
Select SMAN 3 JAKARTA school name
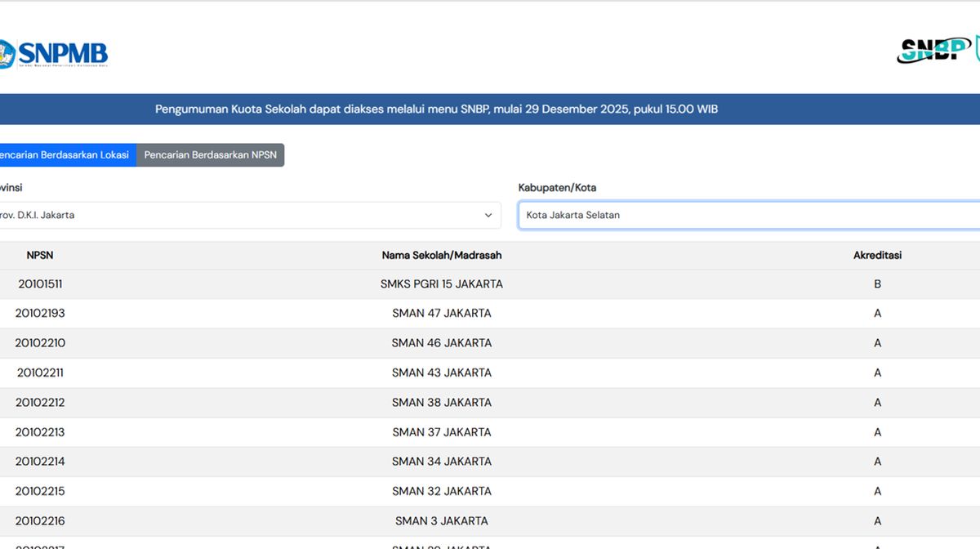pos(442,521)
